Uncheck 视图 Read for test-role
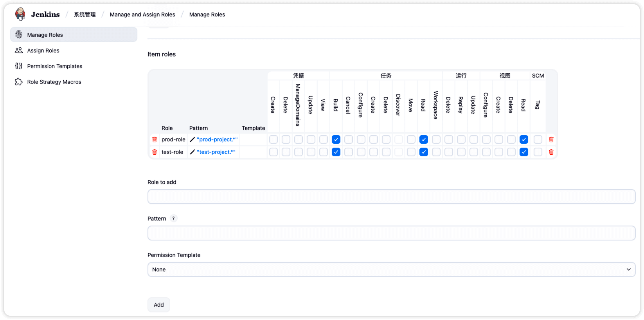The height and width of the screenshot is (320, 644). click(x=524, y=152)
